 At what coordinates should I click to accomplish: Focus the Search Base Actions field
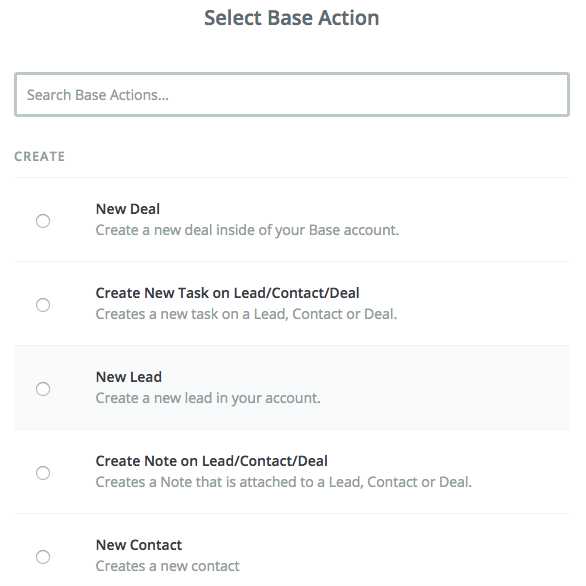pyautogui.click(x=292, y=95)
